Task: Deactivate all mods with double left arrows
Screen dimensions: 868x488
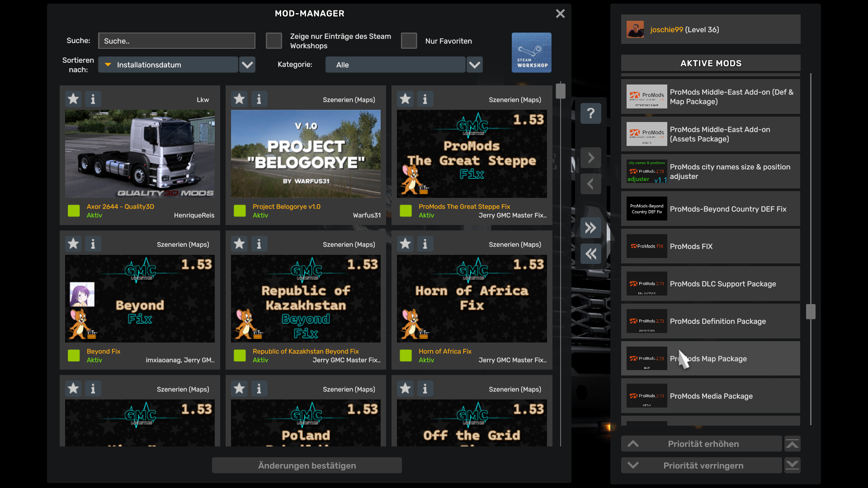Action: pyautogui.click(x=591, y=254)
